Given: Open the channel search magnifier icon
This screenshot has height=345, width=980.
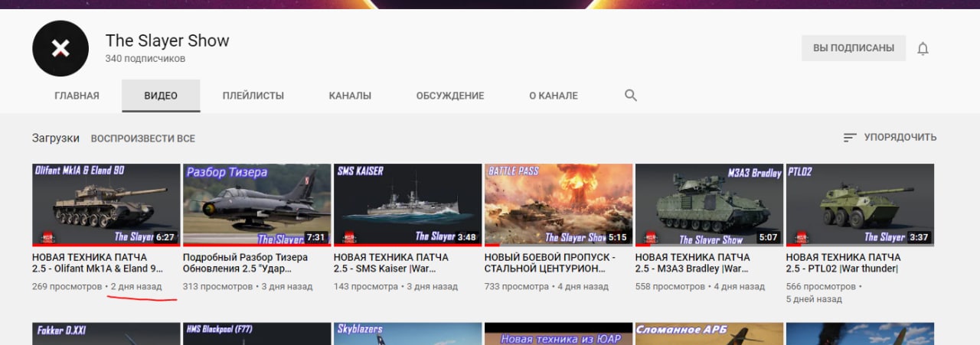Looking at the screenshot, I should click(631, 96).
